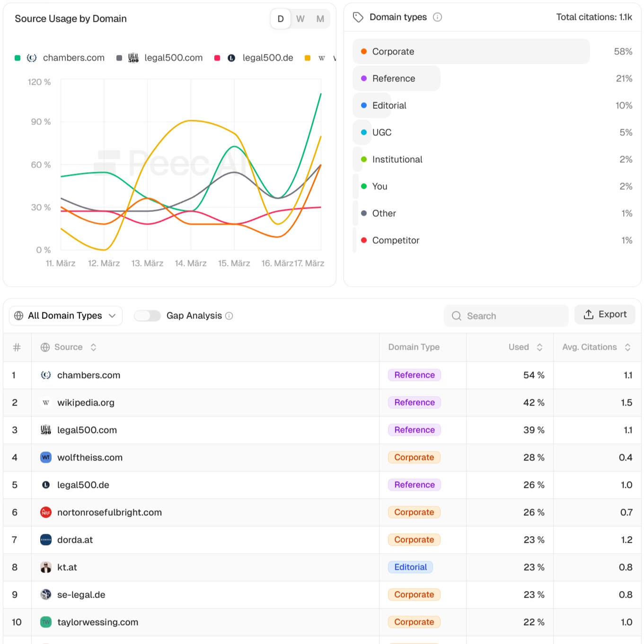This screenshot has height=644, width=644.
Task: Click the sort chevrons on the Used column
Action: (540, 347)
